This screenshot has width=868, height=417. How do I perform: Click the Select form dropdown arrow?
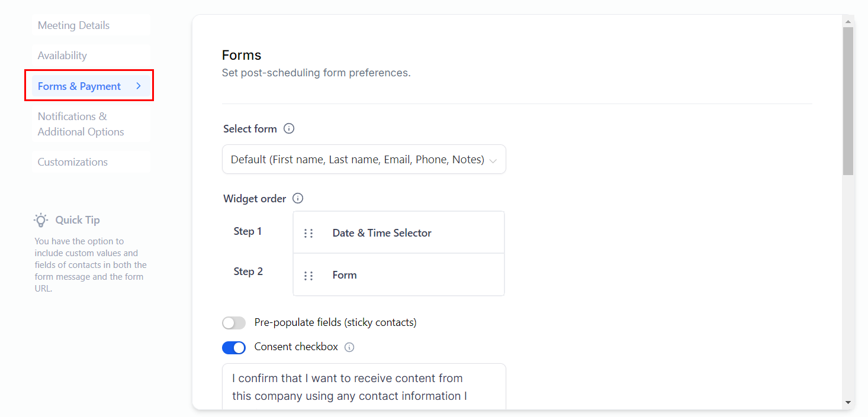tap(493, 160)
